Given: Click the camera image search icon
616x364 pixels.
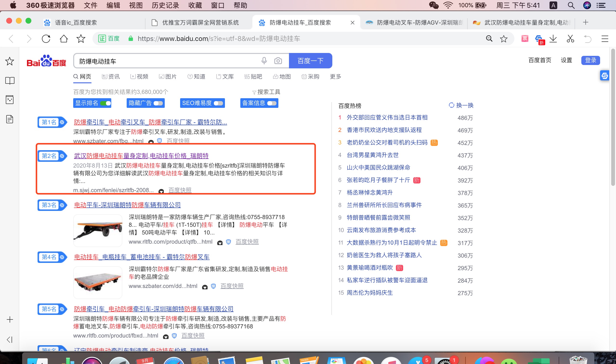Looking at the screenshot, I should (278, 61).
